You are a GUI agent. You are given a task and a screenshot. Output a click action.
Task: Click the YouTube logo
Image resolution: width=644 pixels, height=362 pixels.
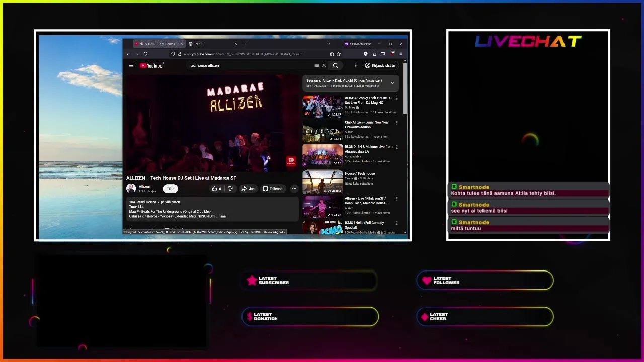click(x=151, y=65)
